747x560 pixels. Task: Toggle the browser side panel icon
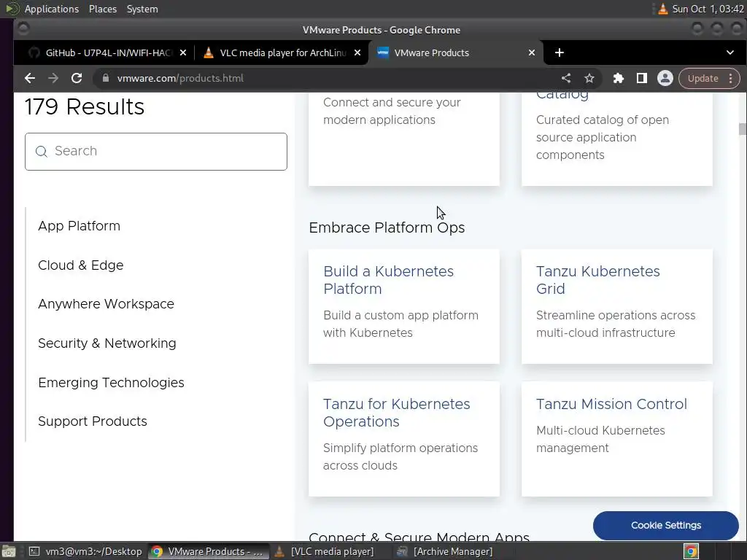tap(642, 78)
